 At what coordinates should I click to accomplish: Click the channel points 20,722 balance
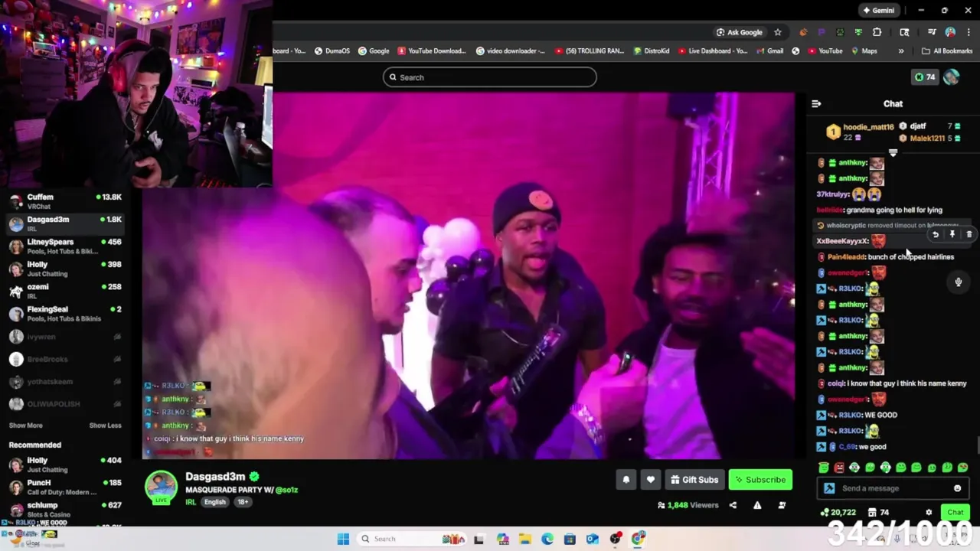tap(838, 513)
